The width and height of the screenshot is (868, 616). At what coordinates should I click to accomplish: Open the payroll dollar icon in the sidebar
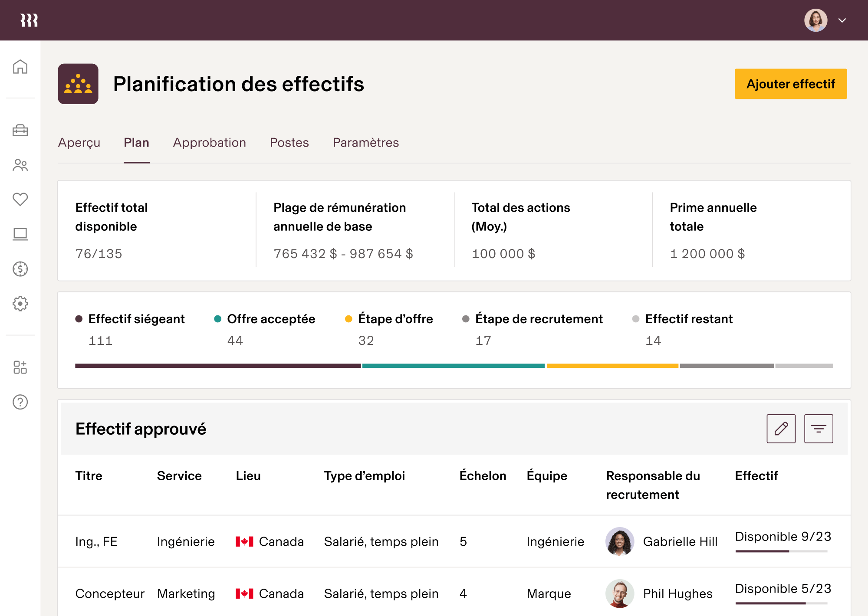click(20, 269)
